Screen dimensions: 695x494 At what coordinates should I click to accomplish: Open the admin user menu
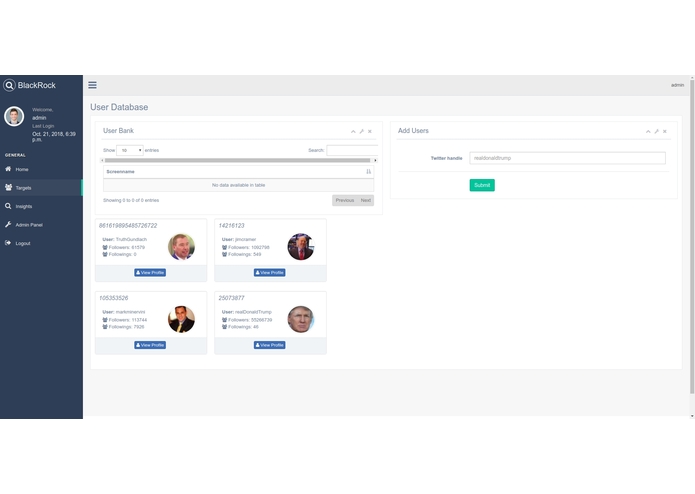click(677, 85)
